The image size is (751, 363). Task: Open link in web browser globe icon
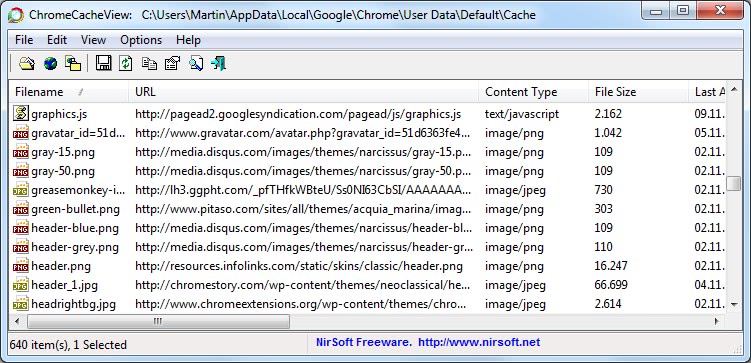(50, 63)
